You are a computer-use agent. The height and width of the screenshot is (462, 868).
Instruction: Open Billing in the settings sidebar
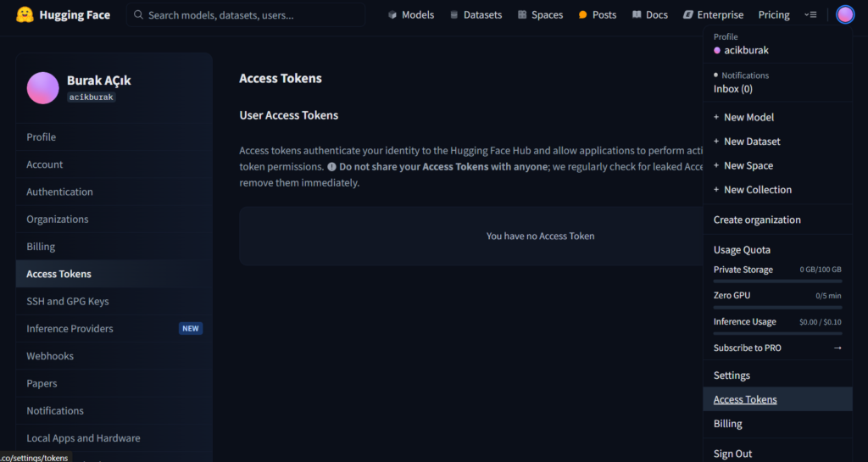[114, 246]
